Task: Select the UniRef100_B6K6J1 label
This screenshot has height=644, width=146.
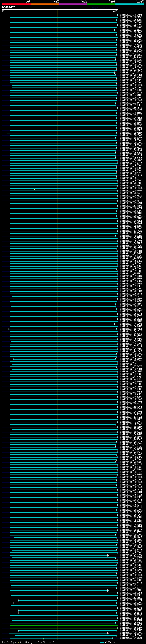Action: 131,108
